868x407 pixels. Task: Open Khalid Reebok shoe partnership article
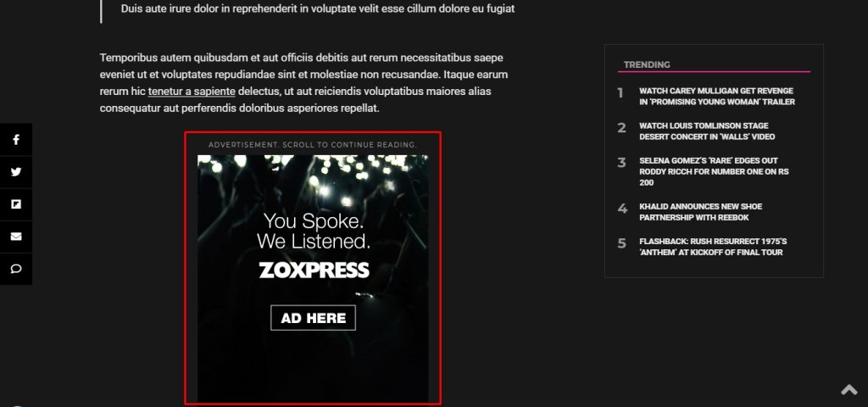[701, 212]
